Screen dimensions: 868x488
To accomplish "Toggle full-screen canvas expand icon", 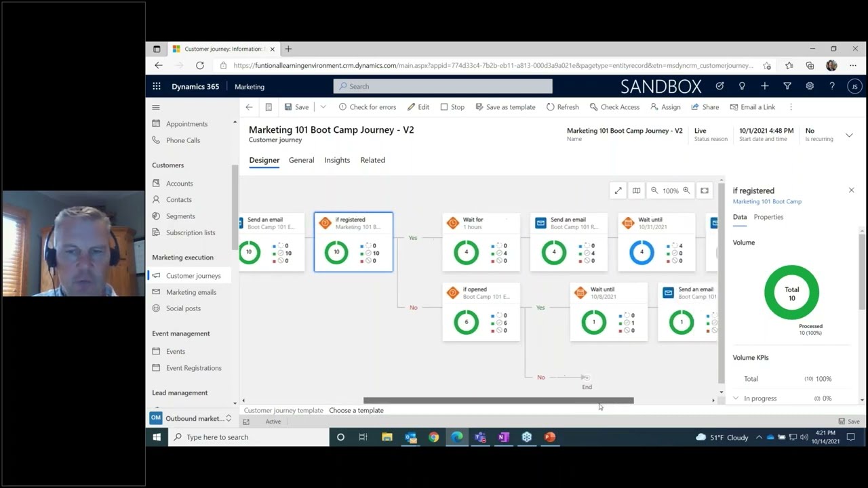I will coord(618,191).
